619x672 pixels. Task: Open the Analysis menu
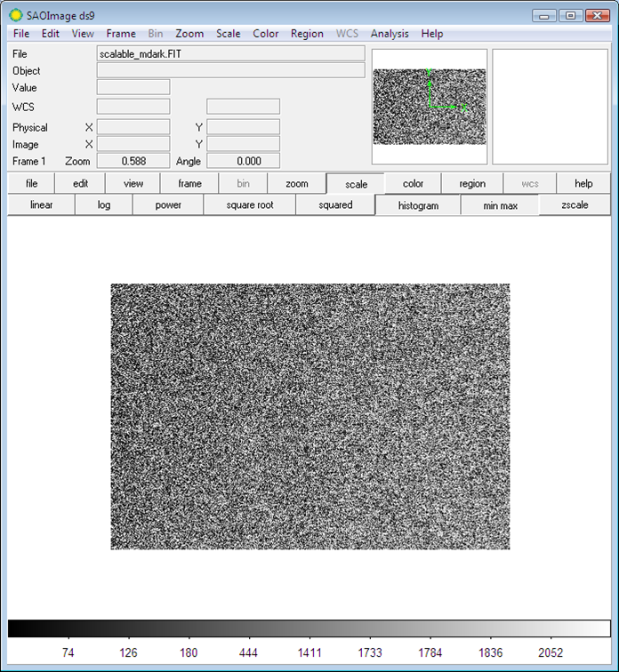point(390,34)
